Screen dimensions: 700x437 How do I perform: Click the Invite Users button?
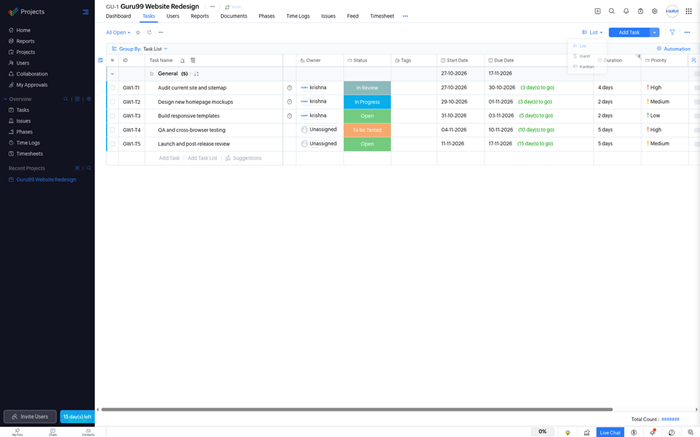(30, 416)
